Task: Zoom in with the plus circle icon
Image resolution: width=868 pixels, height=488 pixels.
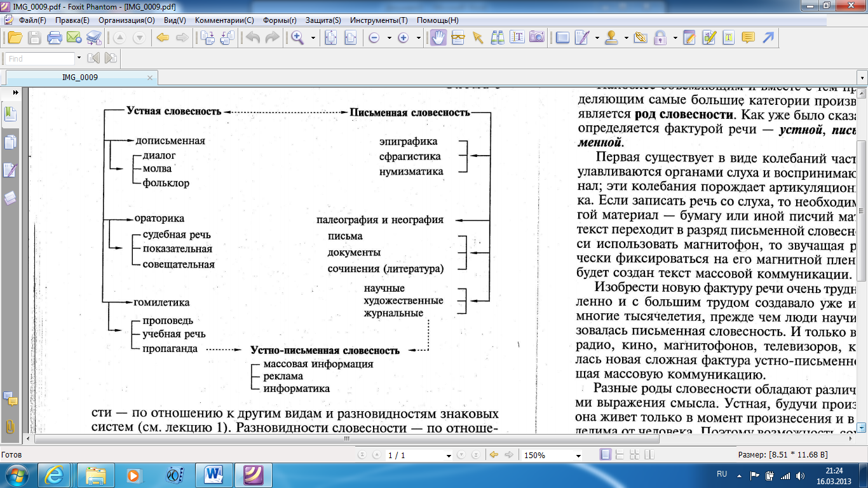Action: [x=403, y=38]
